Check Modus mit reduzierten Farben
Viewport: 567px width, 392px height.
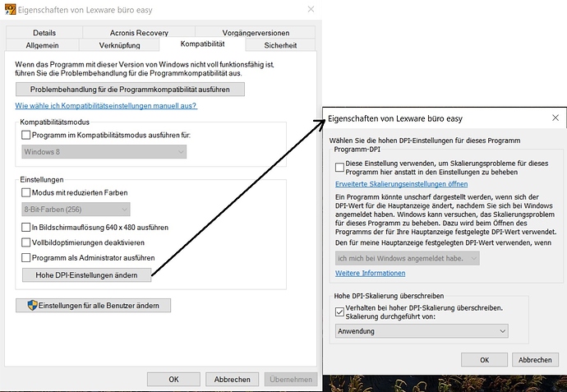pos(25,192)
